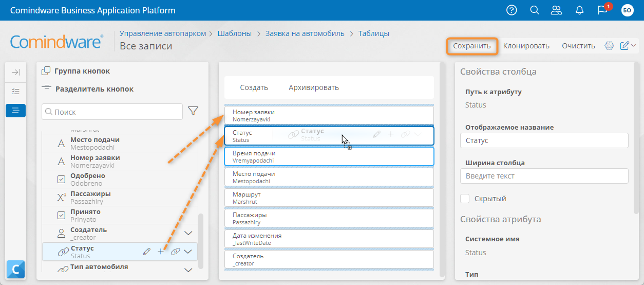Toggle the Скрытый checkbox
Image resolution: width=644 pixels, height=285 pixels.
click(465, 199)
